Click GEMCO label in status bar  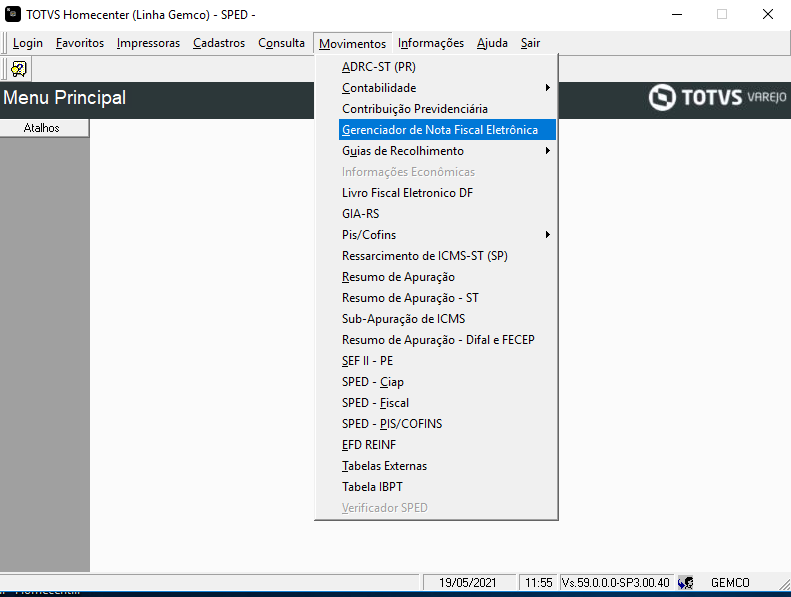[730, 583]
